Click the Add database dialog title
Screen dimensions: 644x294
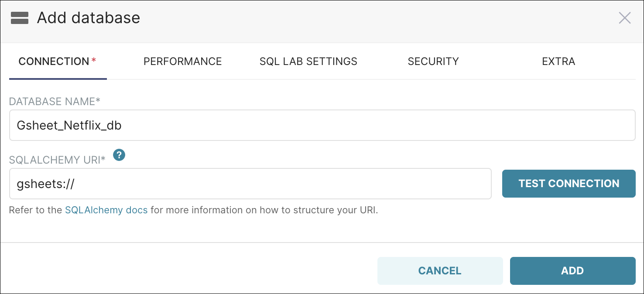89,18
